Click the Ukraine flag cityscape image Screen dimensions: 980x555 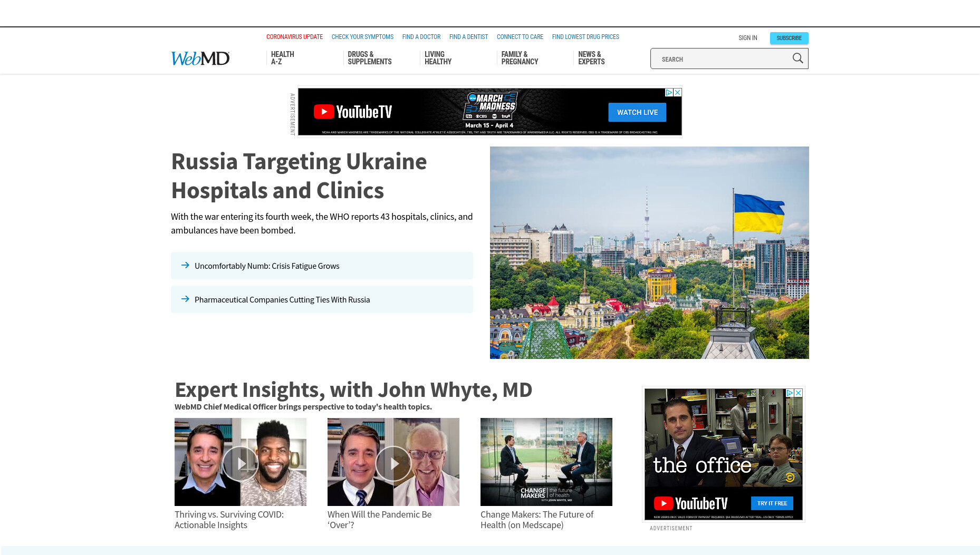point(649,252)
